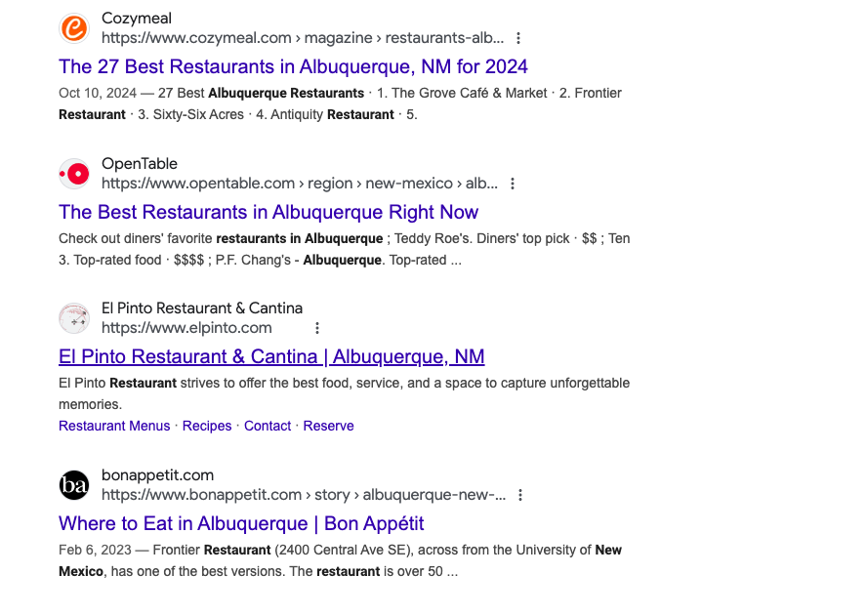Open the Contact sitelink
This screenshot has height=616, width=867.
pos(268,426)
